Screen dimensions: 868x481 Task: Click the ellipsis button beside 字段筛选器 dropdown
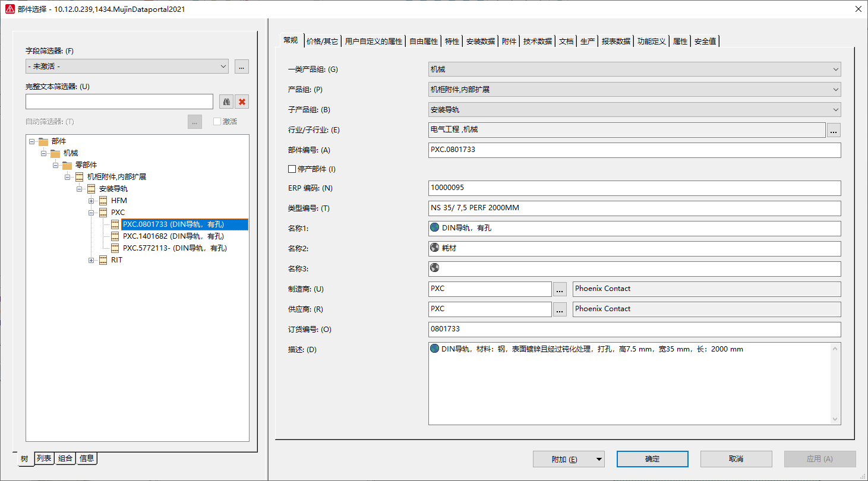[x=241, y=67]
